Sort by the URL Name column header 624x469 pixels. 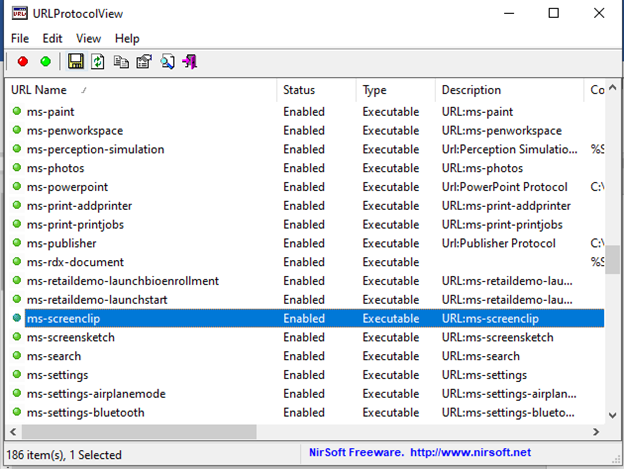pyautogui.click(x=141, y=90)
